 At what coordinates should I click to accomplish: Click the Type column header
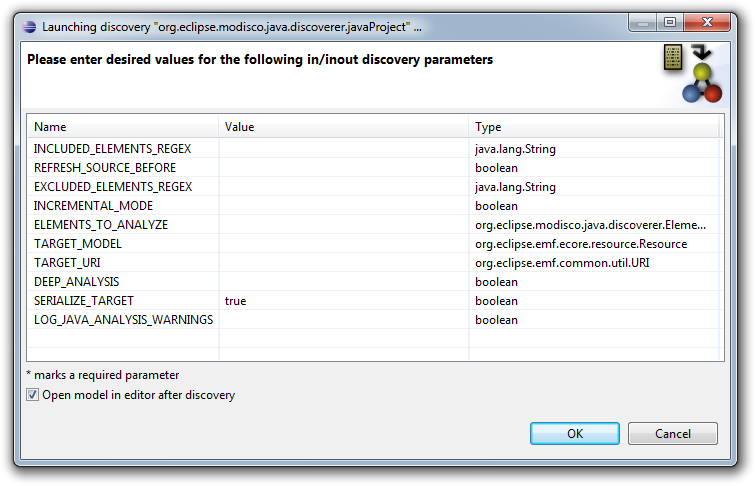[x=594, y=127]
